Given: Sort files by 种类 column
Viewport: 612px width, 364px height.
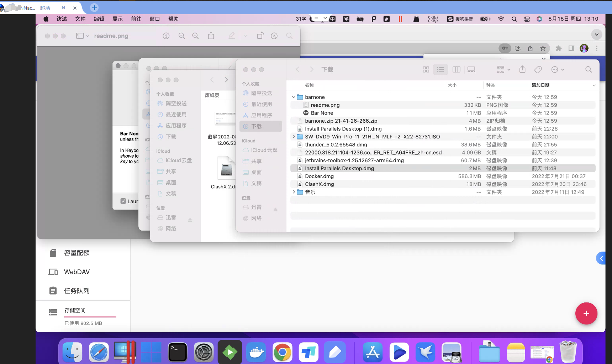Looking at the screenshot, I should pos(491,85).
